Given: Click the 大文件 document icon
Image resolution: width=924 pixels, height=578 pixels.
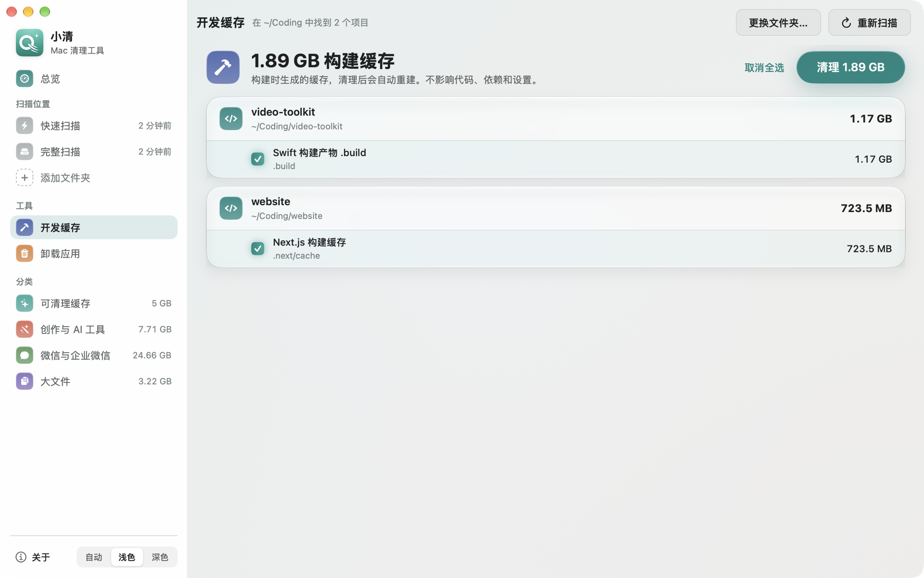Looking at the screenshot, I should pos(25,381).
